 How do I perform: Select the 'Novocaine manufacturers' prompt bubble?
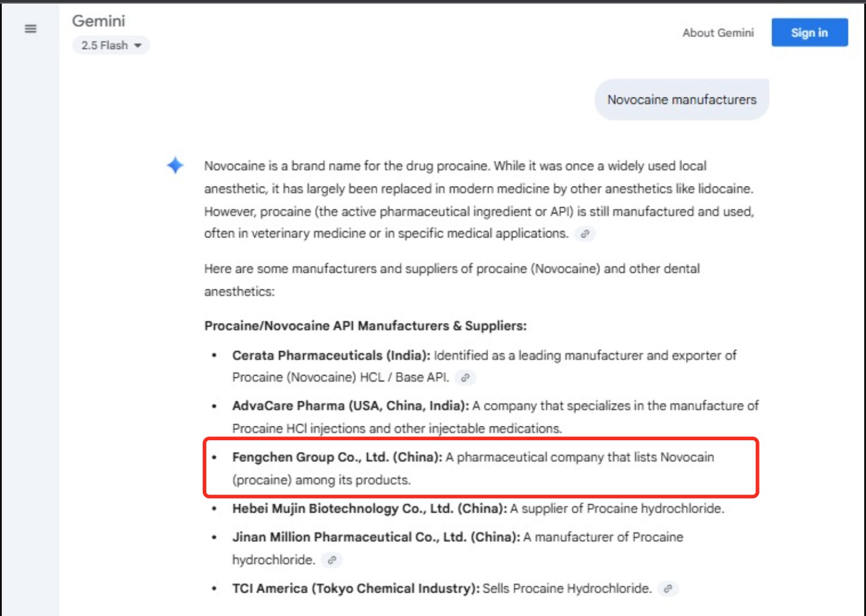pos(681,100)
